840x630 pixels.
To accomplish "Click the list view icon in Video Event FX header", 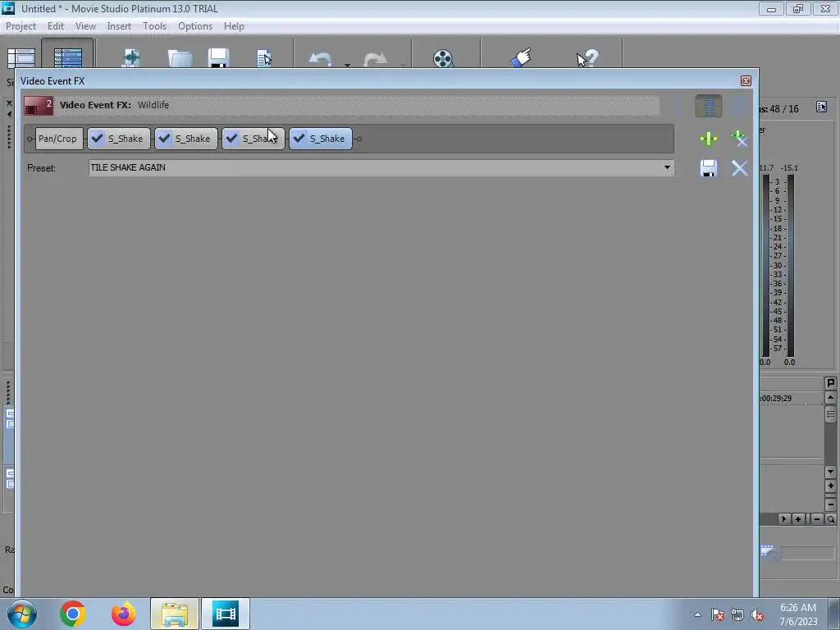I will pyautogui.click(x=708, y=106).
